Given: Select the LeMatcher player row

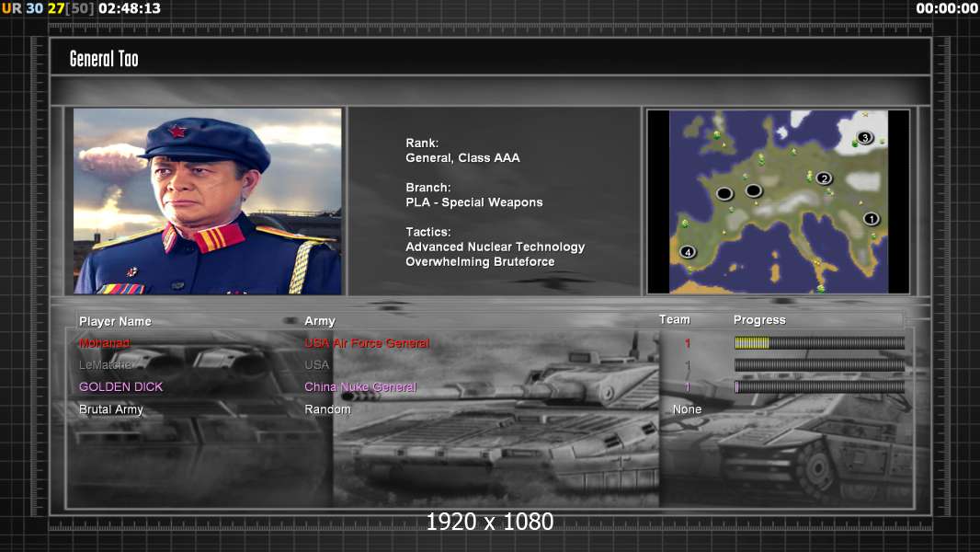Looking at the screenshot, I should coord(107,365).
